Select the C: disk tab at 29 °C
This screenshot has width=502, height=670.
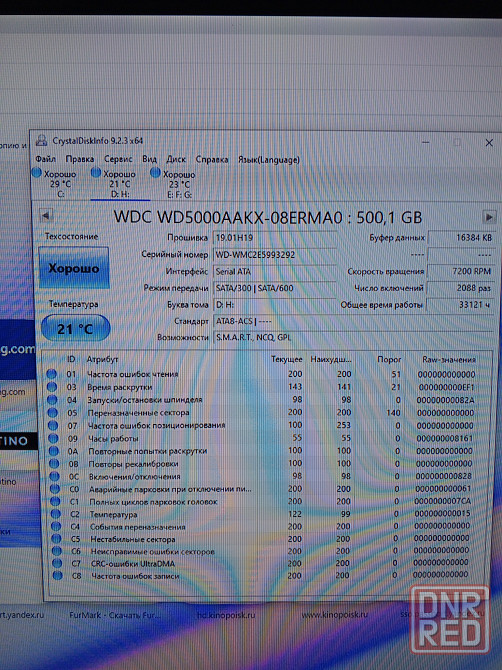[x=61, y=184]
